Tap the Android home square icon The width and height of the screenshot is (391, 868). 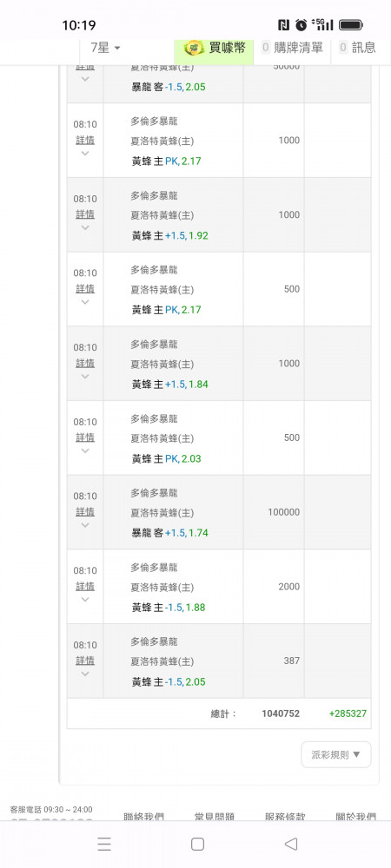198,844
